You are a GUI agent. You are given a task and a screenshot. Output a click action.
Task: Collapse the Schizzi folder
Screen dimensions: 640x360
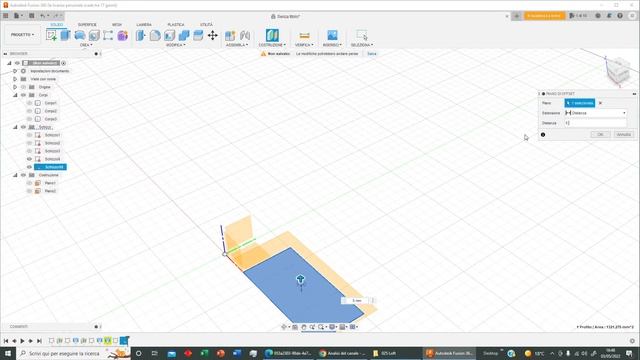point(16,127)
